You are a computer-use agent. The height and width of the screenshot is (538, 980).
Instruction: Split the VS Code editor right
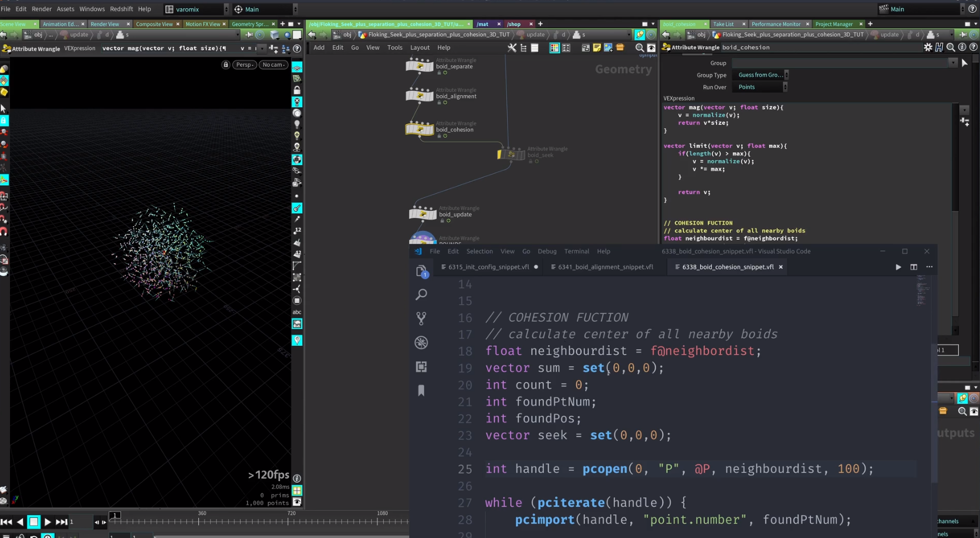coord(914,267)
